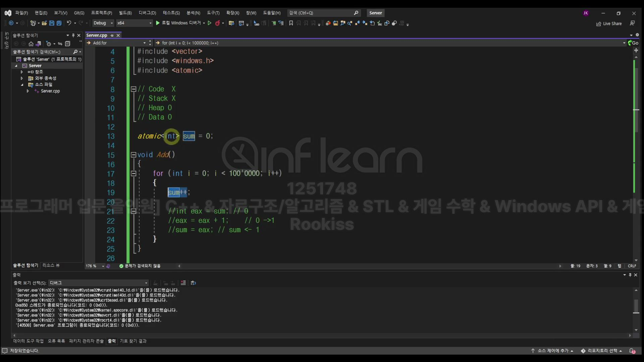Toggle word wrap in output panel
The height and width of the screenshot is (362, 644).
pos(193,283)
